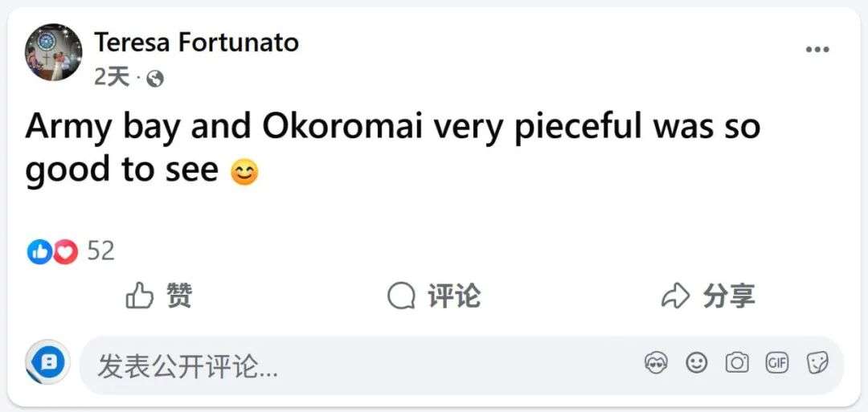Click the blue thumbs-up reaction icon

click(x=39, y=251)
